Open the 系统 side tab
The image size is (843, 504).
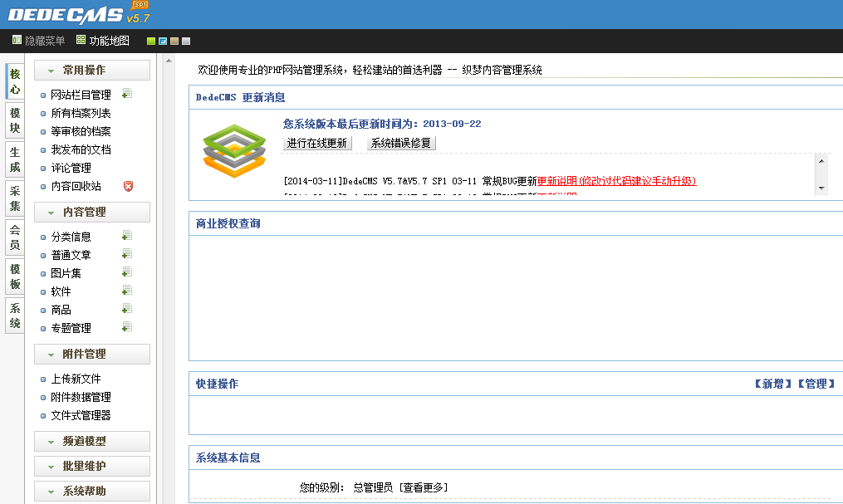point(15,316)
